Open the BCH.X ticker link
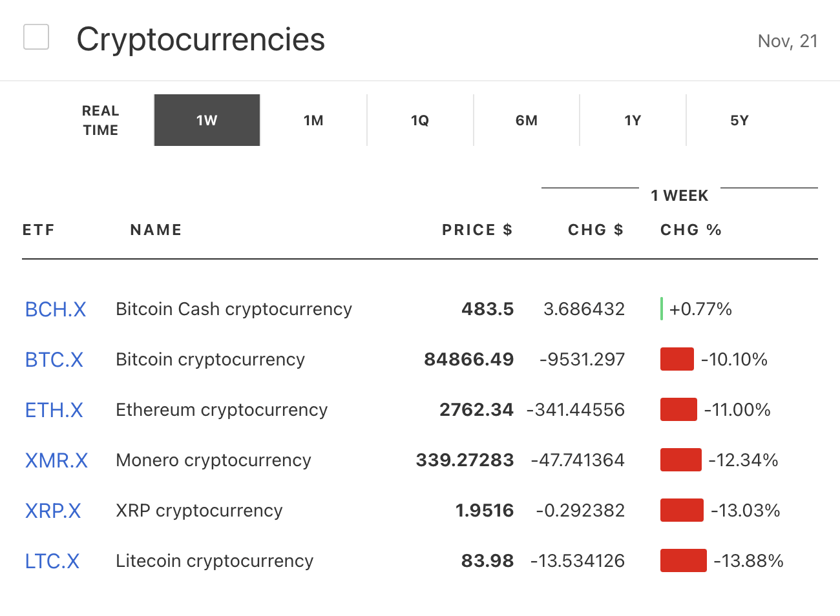Image resolution: width=840 pixels, height=616 pixels. click(x=56, y=309)
